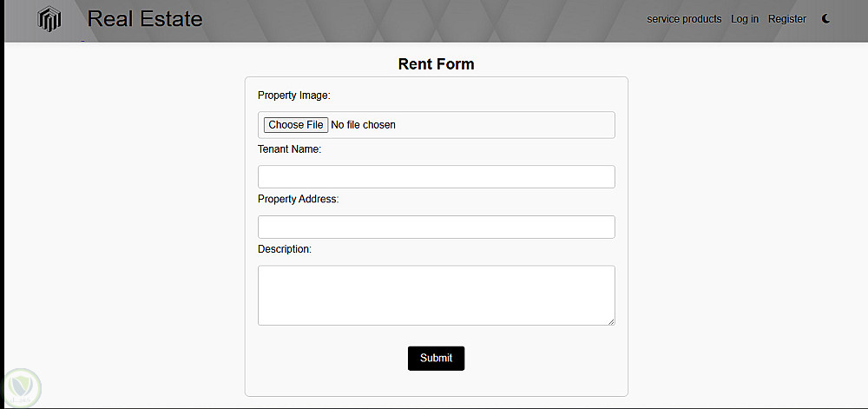The image size is (868, 409).
Task: Submit the rent form
Action: click(436, 358)
